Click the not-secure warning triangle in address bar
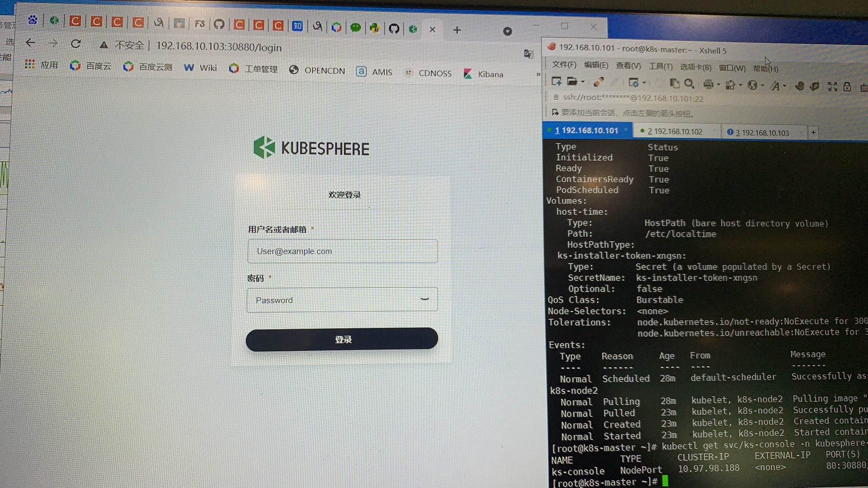Image resolution: width=868 pixels, height=488 pixels. tap(103, 45)
